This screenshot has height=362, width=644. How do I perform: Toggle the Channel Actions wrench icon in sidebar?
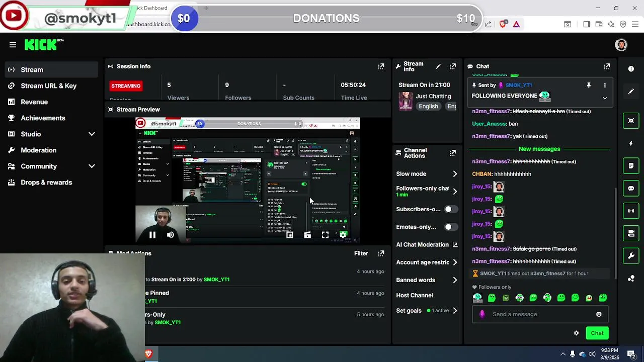tap(631, 256)
